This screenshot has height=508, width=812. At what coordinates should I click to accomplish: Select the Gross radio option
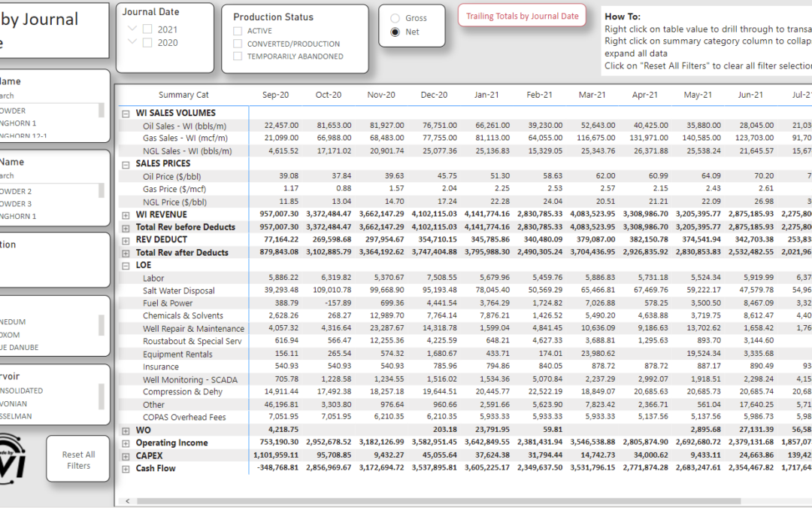395,18
